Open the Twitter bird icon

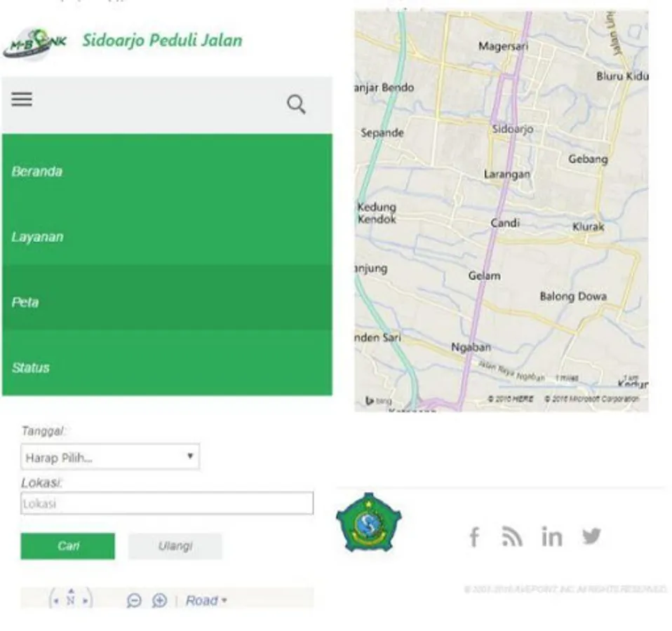[591, 536]
